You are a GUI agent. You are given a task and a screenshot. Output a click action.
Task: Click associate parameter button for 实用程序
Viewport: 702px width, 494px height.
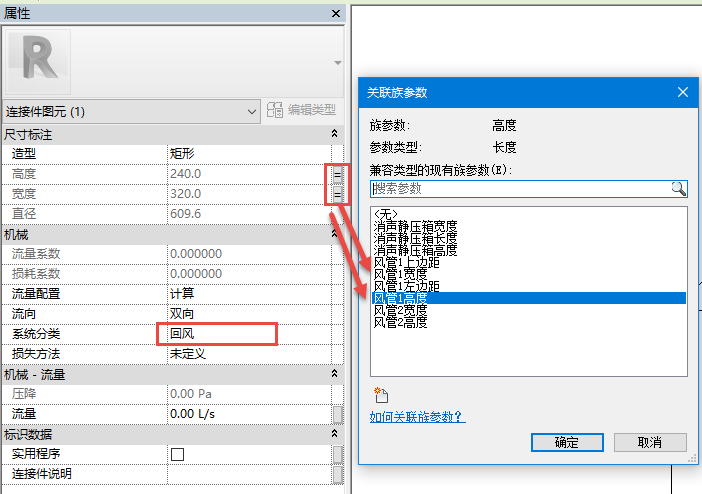click(338, 454)
